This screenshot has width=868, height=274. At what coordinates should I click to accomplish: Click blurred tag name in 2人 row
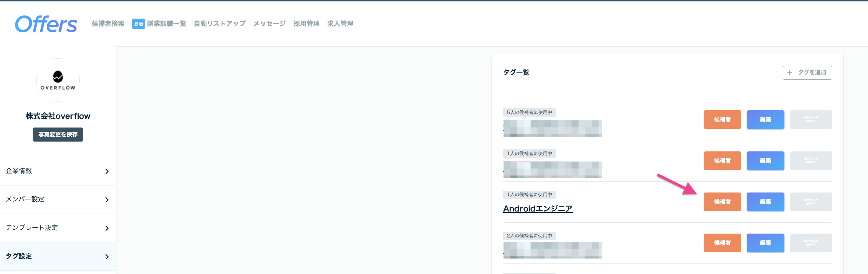pos(553,250)
